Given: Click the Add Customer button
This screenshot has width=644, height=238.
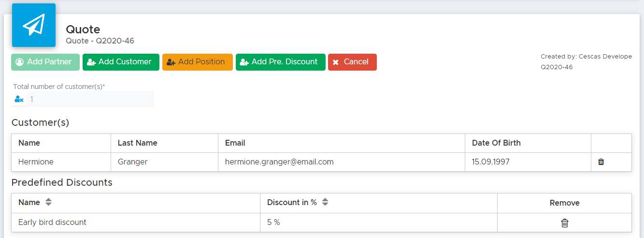Looking at the screenshot, I should pos(121,62).
